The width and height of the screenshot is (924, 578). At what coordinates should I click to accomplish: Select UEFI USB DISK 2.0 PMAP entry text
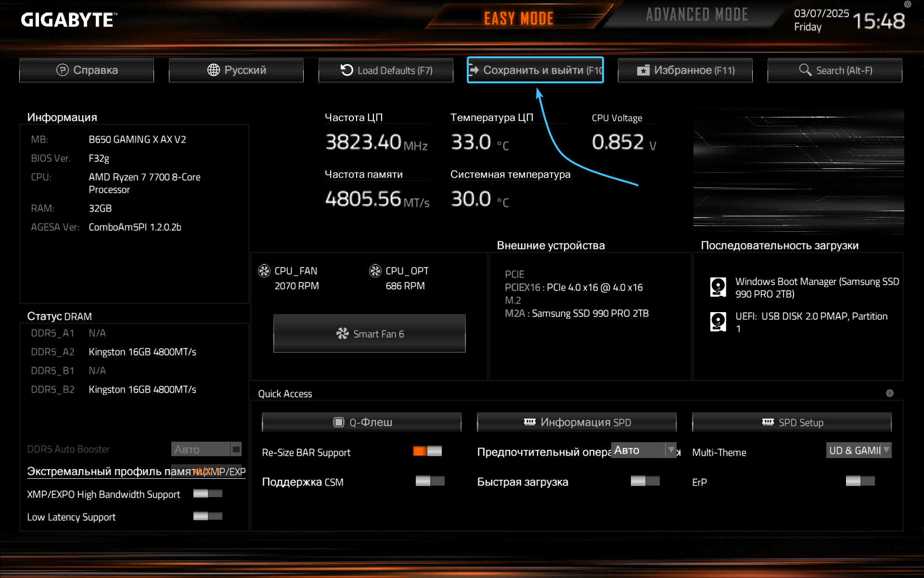(x=811, y=322)
